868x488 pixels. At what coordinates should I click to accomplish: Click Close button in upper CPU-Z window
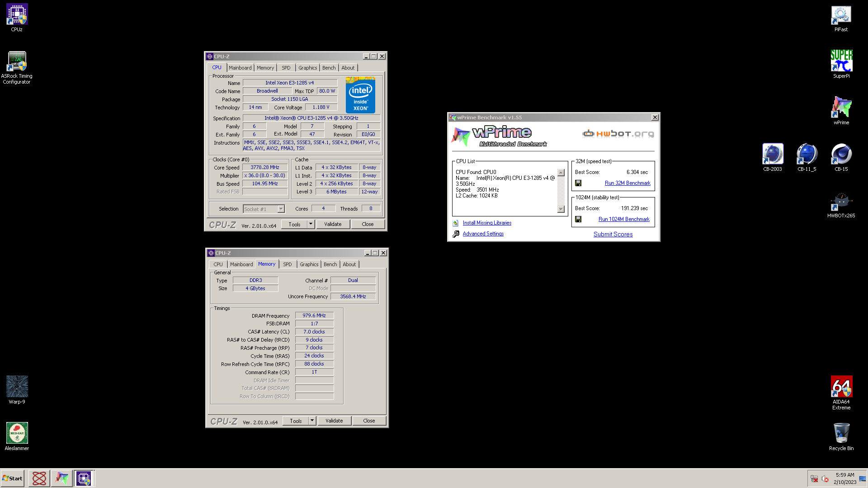(368, 224)
